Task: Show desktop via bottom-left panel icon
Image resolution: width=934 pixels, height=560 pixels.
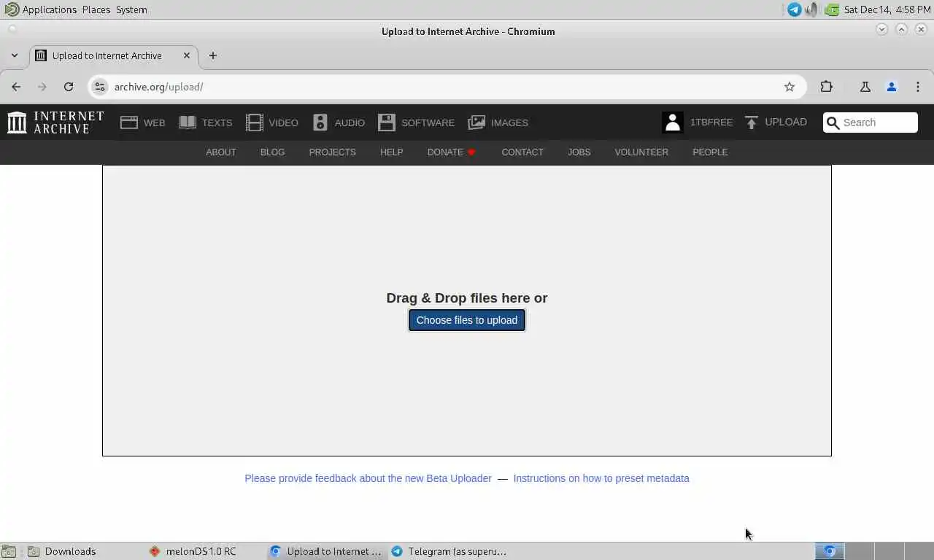Action: click(9, 551)
